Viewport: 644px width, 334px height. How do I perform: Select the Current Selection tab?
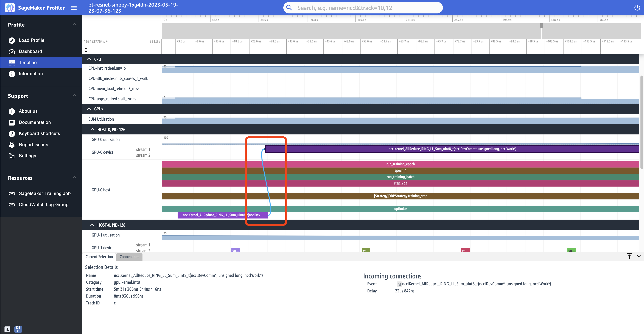[99, 257]
